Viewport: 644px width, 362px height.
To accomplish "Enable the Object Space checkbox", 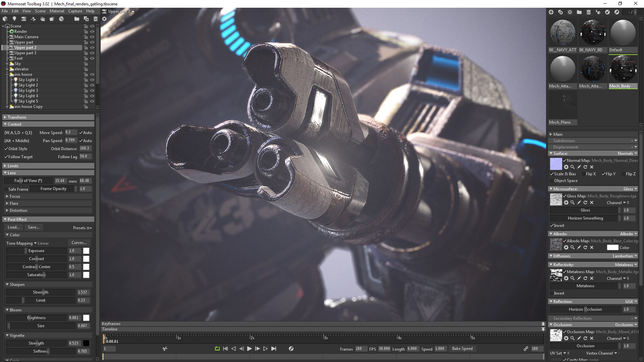I will pyautogui.click(x=552, y=181).
